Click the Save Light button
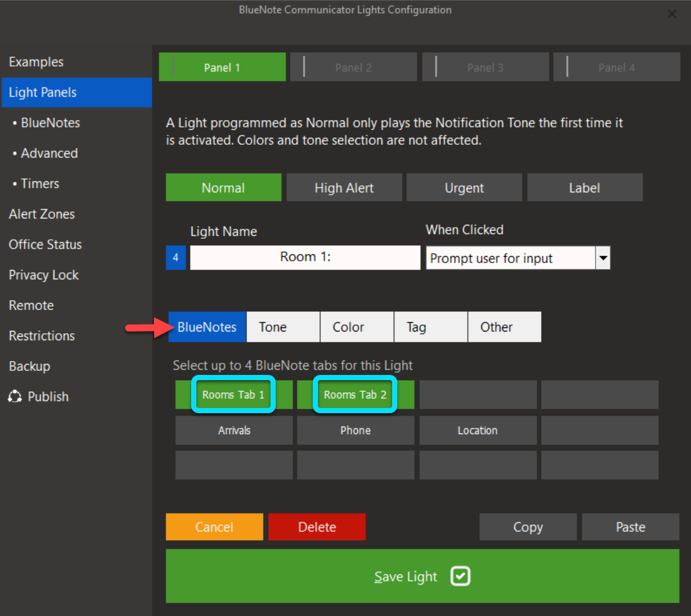This screenshot has height=616, width=691. coord(422,576)
